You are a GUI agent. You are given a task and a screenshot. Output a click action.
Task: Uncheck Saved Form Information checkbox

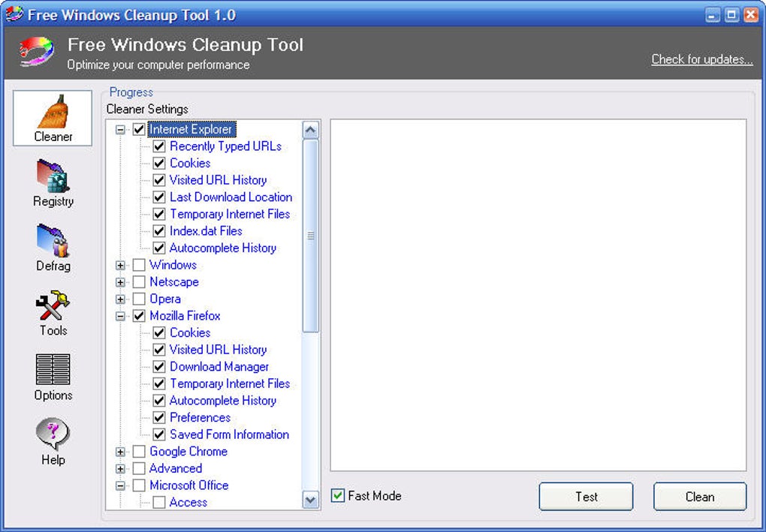point(158,434)
